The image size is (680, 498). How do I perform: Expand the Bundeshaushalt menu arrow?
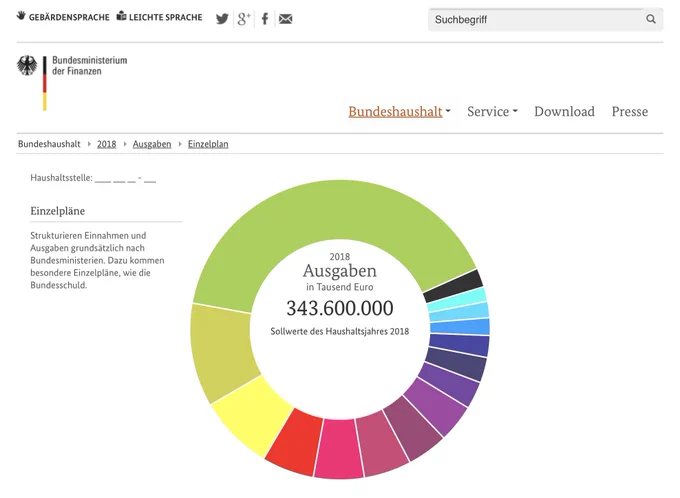(448, 111)
